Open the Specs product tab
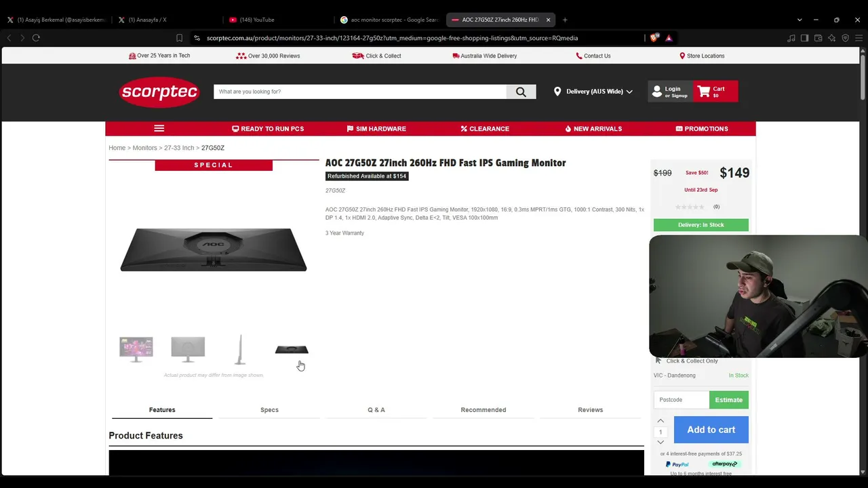This screenshot has width=868, height=488. tap(269, 410)
